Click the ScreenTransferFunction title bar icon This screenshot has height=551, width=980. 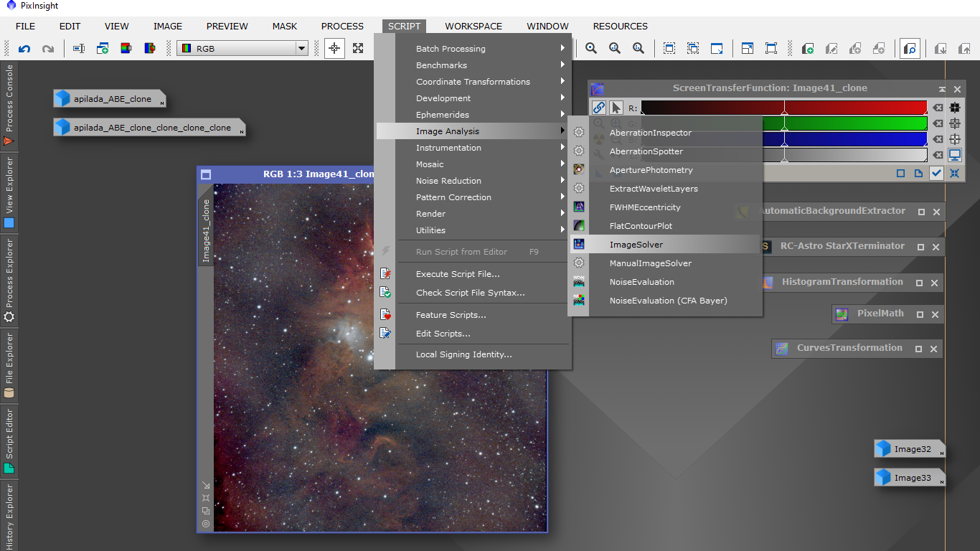coord(597,89)
